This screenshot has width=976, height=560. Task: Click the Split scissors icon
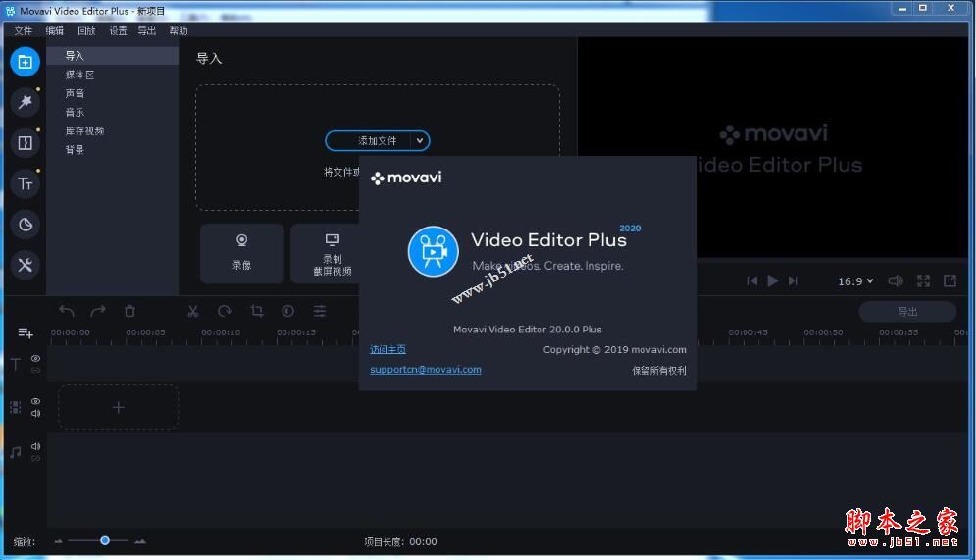coord(193,311)
